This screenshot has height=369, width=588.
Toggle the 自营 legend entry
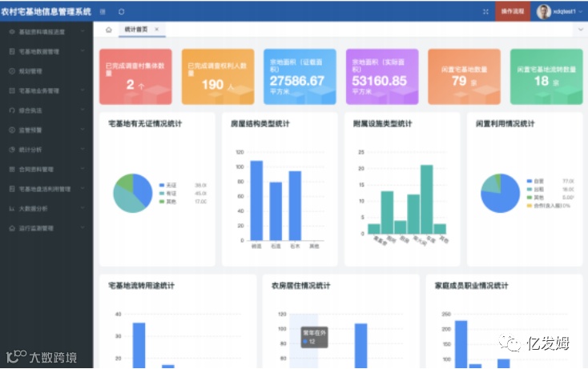point(535,181)
